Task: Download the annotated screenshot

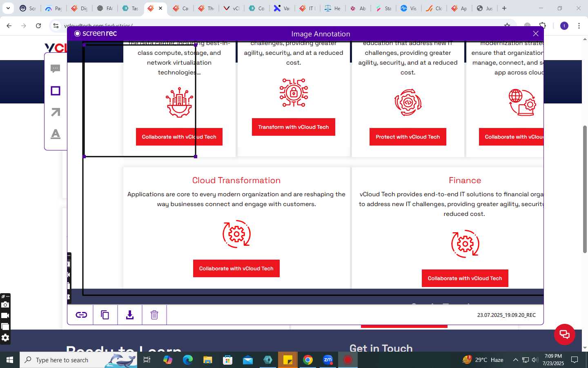Action: pos(130,315)
